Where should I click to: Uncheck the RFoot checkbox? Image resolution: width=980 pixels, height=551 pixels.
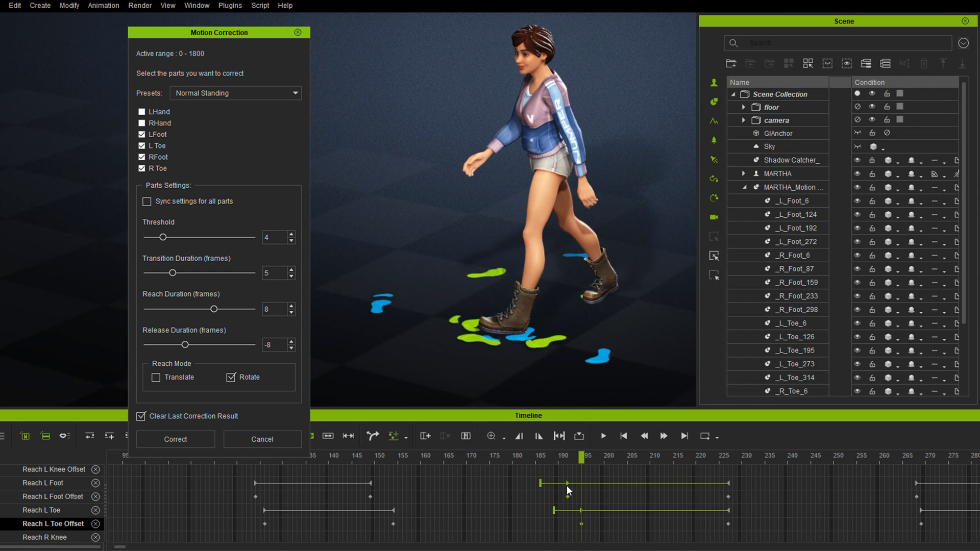point(142,157)
